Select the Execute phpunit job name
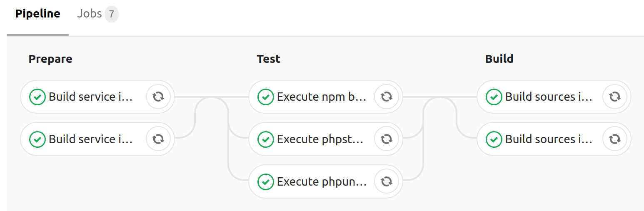This screenshot has height=211, width=644. [x=322, y=181]
